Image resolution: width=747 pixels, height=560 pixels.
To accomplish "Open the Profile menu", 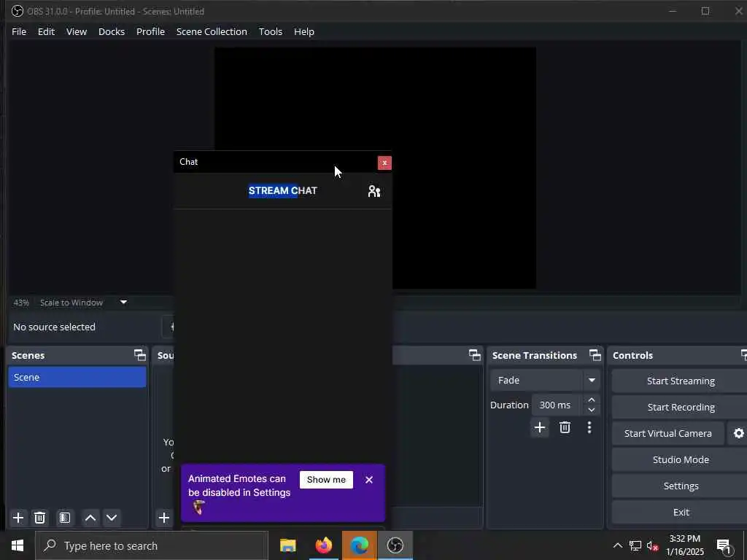I will tap(150, 31).
